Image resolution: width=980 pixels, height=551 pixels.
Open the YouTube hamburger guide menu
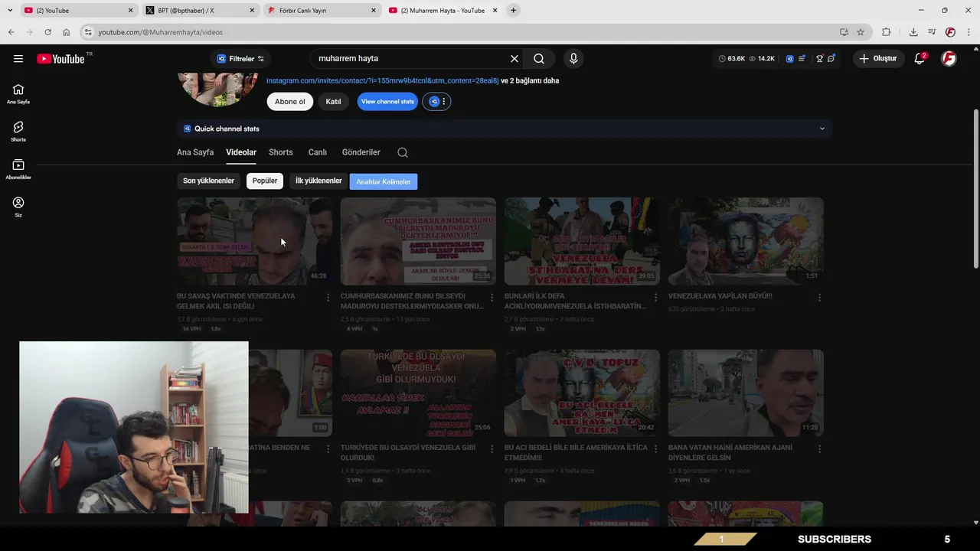click(x=18, y=59)
